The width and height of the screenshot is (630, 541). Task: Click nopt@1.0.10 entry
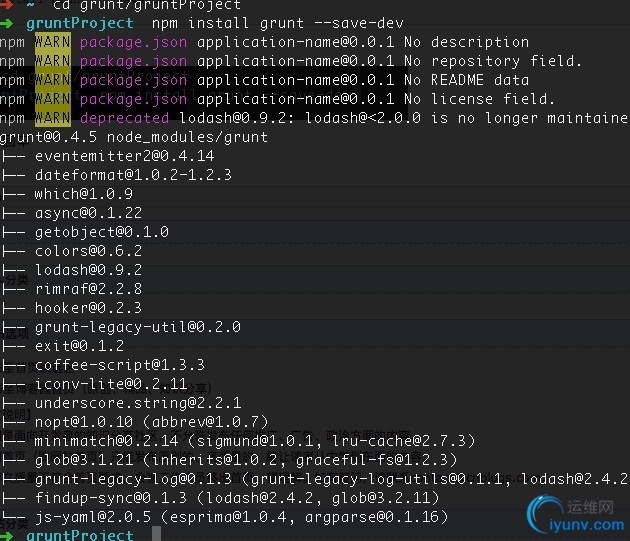[x=84, y=422]
